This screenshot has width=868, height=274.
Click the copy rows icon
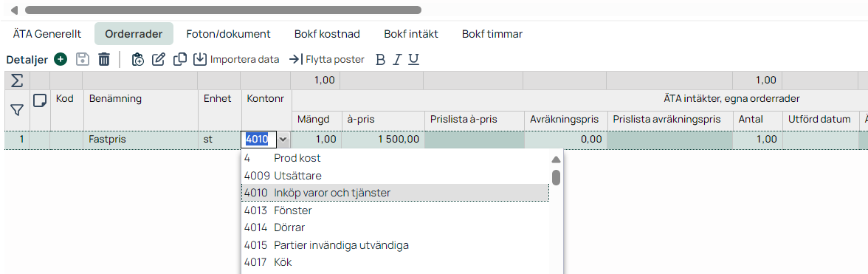tap(180, 59)
